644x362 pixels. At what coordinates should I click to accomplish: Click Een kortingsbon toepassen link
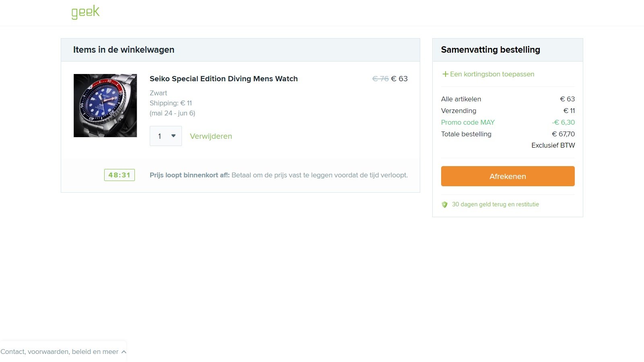492,74
